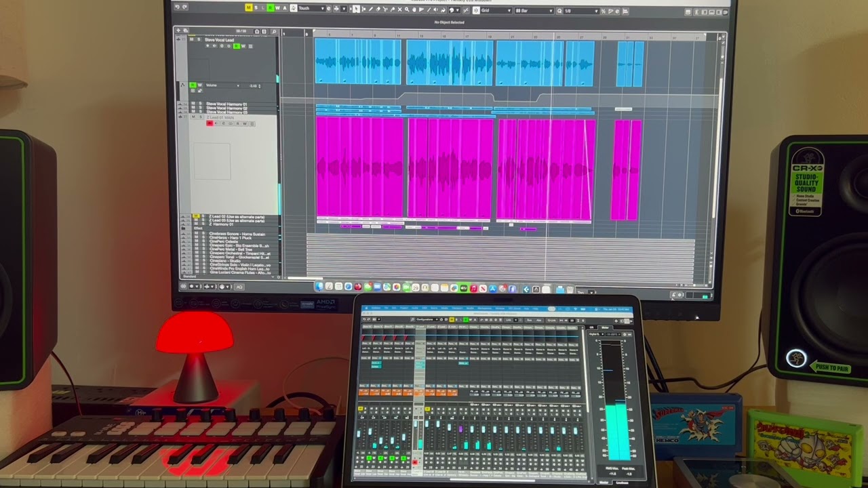This screenshot has width=868, height=488.
Task: Select the Z Lead 03 alternate parts track
Action: coord(237,220)
